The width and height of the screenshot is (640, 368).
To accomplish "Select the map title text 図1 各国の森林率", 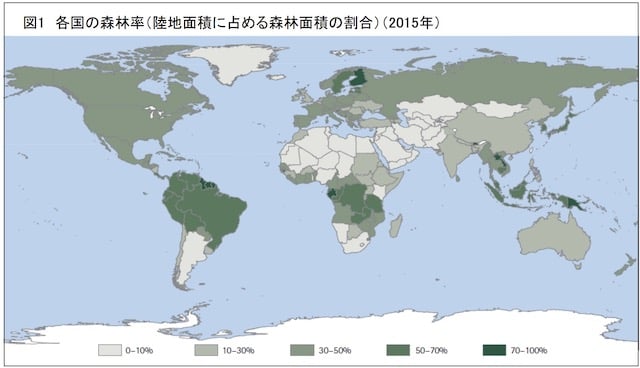I will [83, 23].
